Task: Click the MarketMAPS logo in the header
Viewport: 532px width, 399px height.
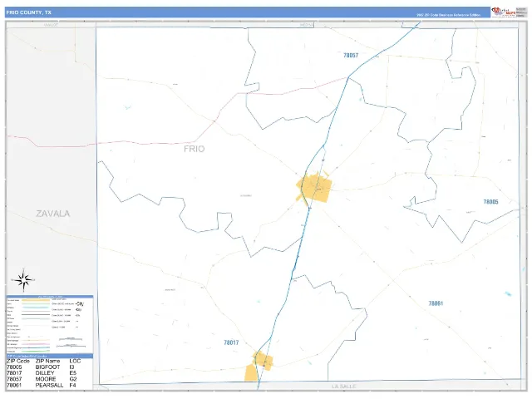Action: click(504, 12)
